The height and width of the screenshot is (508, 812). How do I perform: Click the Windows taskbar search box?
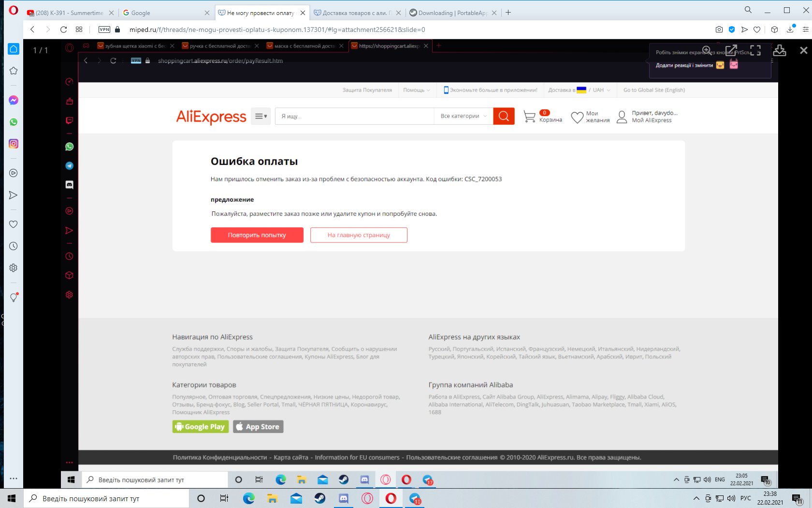106,498
